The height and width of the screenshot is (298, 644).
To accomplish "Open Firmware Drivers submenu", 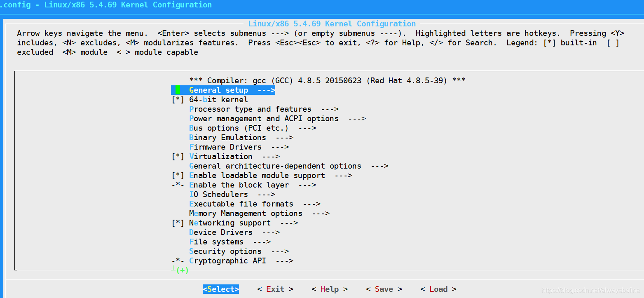I will tap(239, 147).
